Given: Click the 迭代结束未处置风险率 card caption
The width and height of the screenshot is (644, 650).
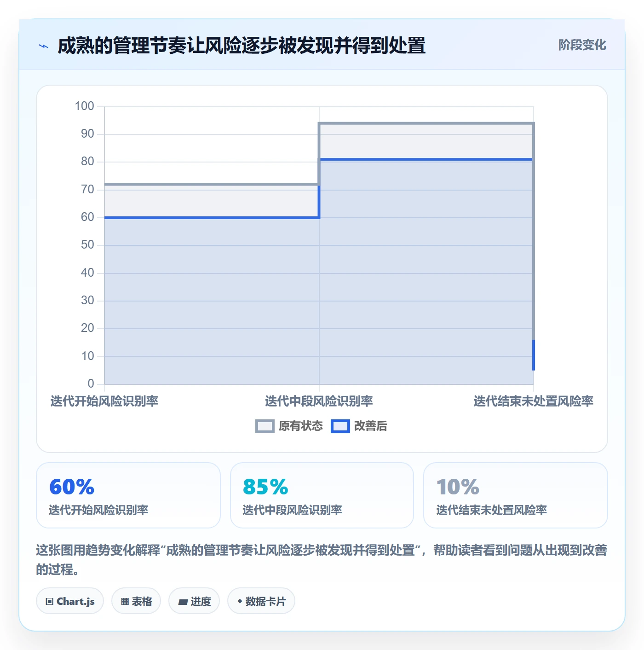Looking at the screenshot, I should pyautogui.click(x=491, y=510).
